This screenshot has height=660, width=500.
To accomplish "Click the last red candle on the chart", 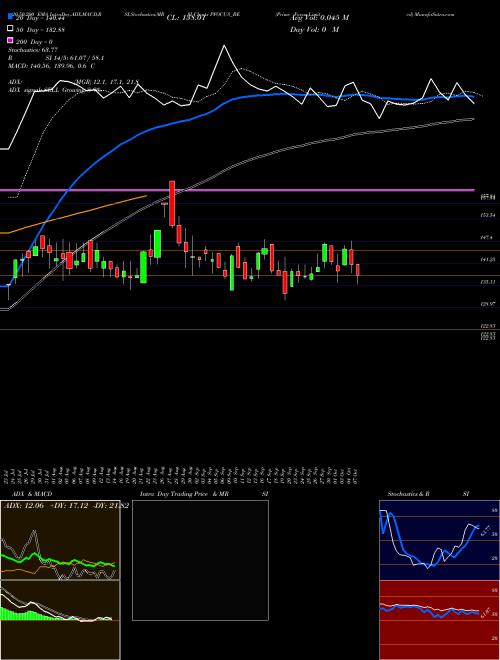I will pos(358,270).
